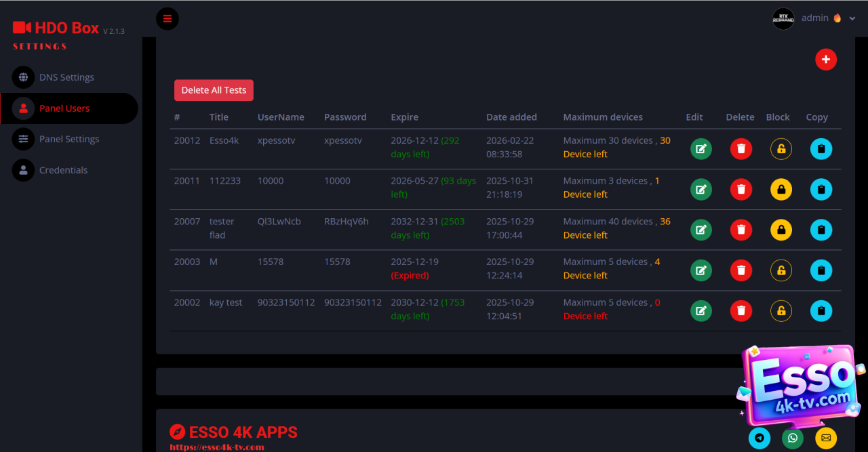Image resolution: width=868 pixels, height=452 pixels.
Task: Go to Panel Settings menu item
Action: tap(69, 139)
